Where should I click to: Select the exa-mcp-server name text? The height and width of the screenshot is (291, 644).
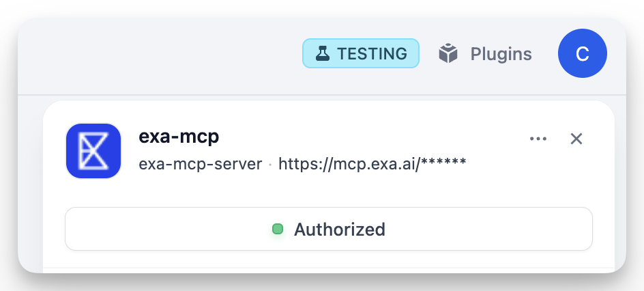pos(200,164)
